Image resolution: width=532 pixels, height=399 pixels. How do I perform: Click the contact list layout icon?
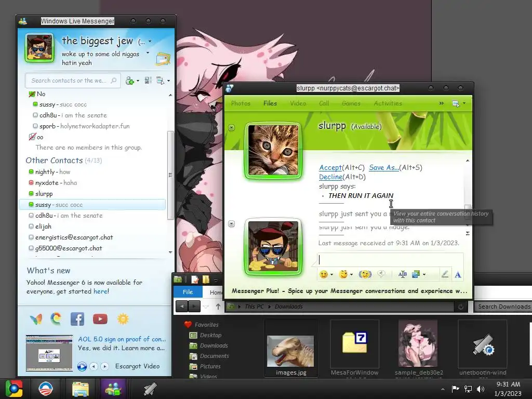pyautogui.click(x=148, y=81)
